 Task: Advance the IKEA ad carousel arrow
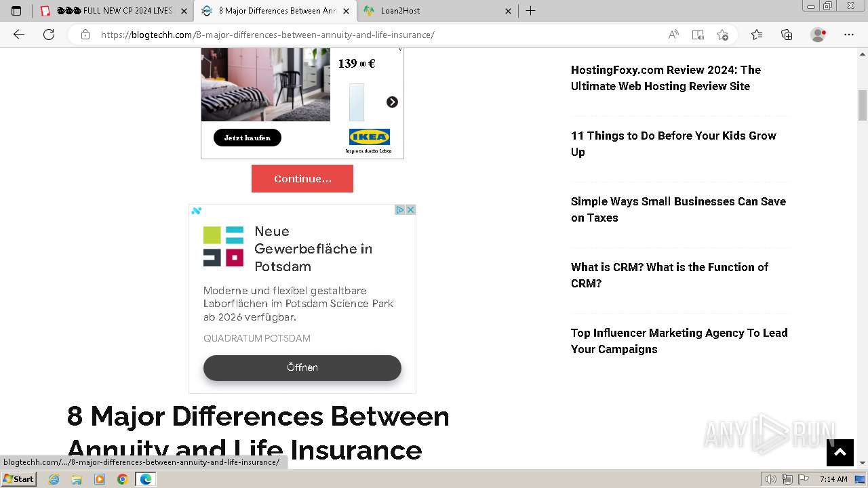(392, 102)
